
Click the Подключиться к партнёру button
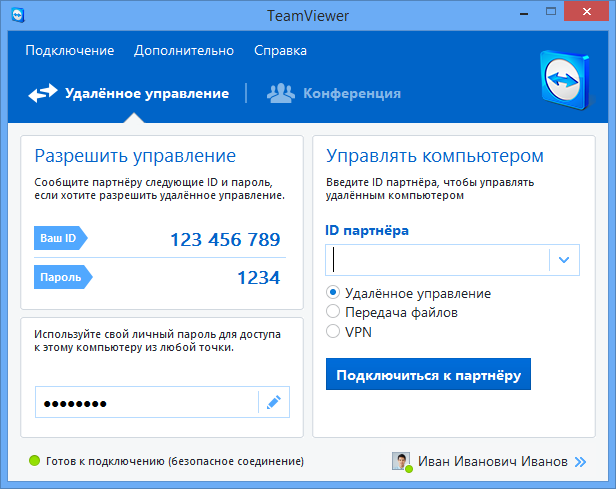[x=428, y=374]
